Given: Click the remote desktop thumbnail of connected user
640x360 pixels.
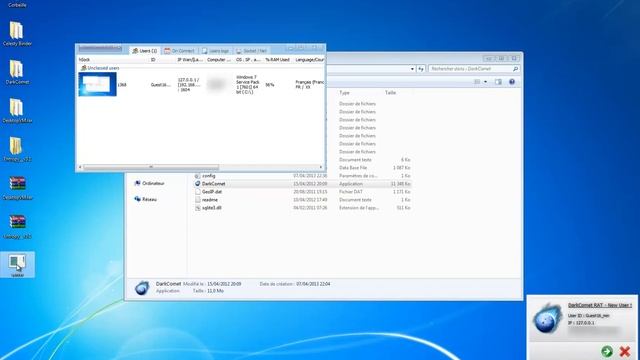Looking at the screenshot, I should [98, 84].
